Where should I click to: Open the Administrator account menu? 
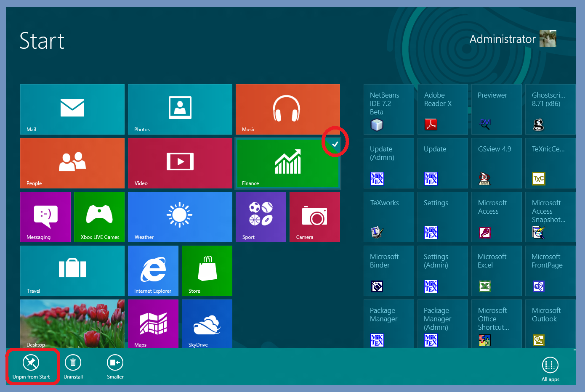(512, 39)
